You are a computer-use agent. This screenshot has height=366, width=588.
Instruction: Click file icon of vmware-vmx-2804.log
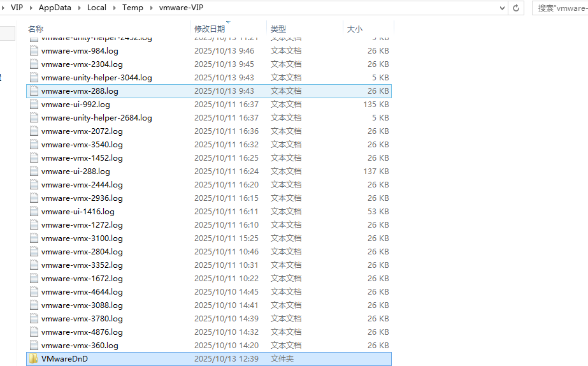tap(34, 251)
